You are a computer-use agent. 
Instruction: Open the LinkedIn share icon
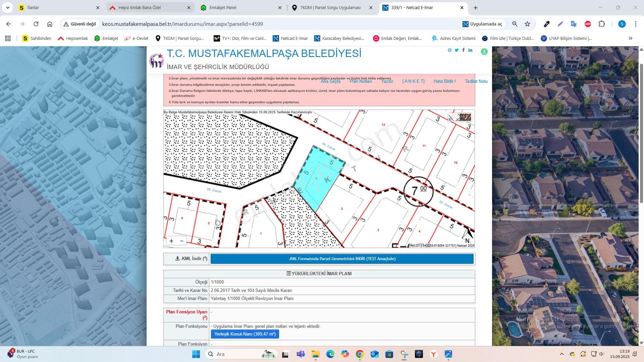tap(471, 50)
